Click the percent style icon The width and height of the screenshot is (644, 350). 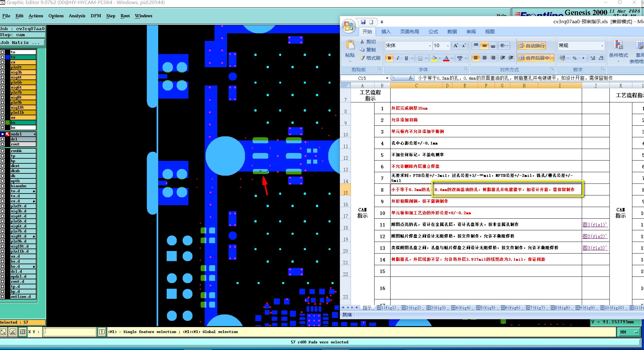coord(575,58)
